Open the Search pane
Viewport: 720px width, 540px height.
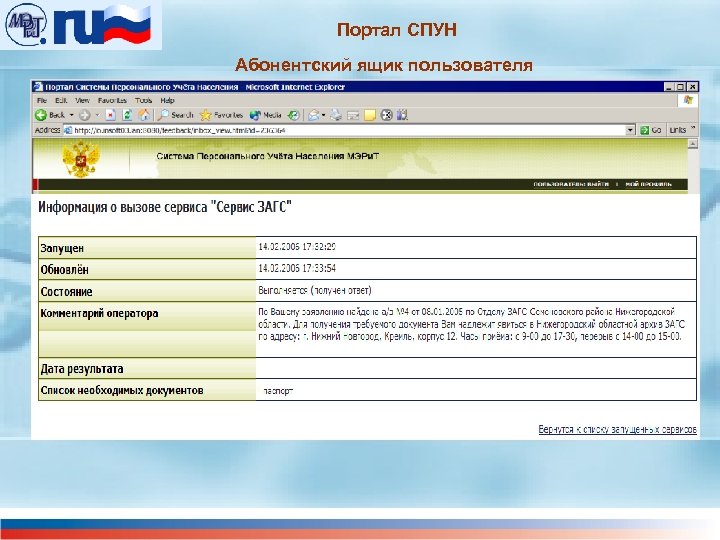click(x=176, y=115)
